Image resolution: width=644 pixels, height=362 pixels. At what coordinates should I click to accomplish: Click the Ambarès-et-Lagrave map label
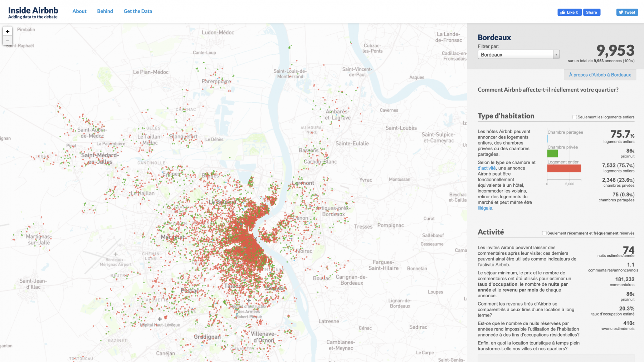[x=338, y=114]
